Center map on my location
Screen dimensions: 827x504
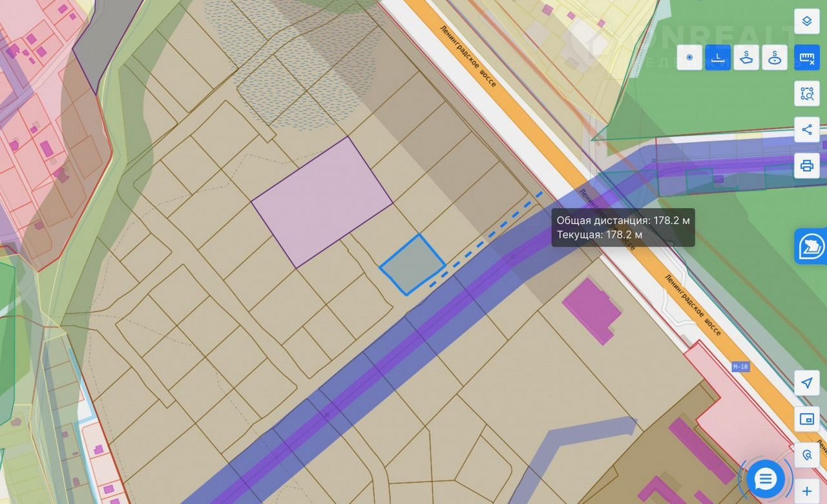tap(806, 383)
